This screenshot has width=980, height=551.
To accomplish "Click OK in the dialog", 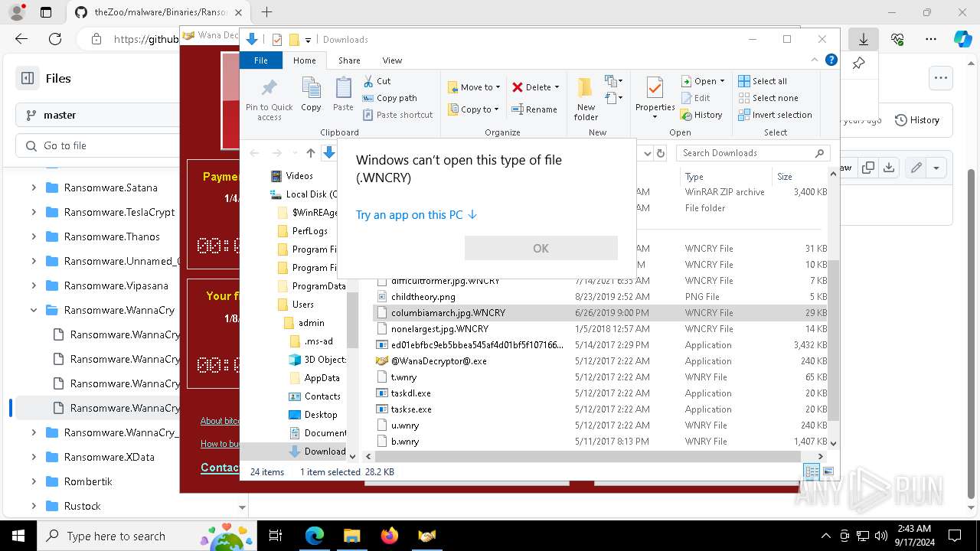I will point(541,248).
